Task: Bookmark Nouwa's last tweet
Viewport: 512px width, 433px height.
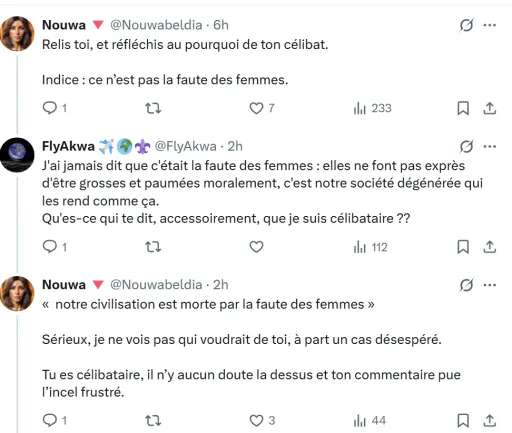Action: [463, 420]
